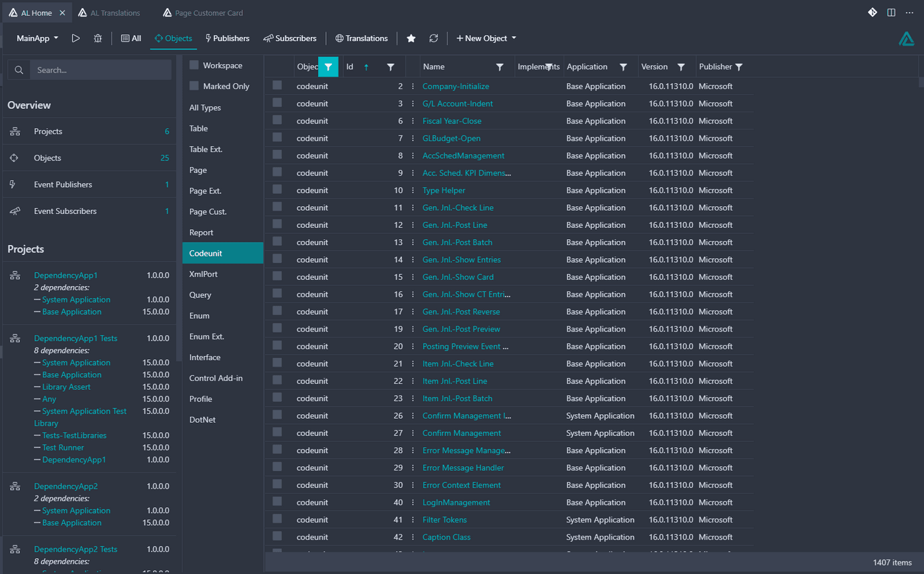Sort by the Id column arrow
The height and width of the screenshot is (574, 924).
(366, 67)
